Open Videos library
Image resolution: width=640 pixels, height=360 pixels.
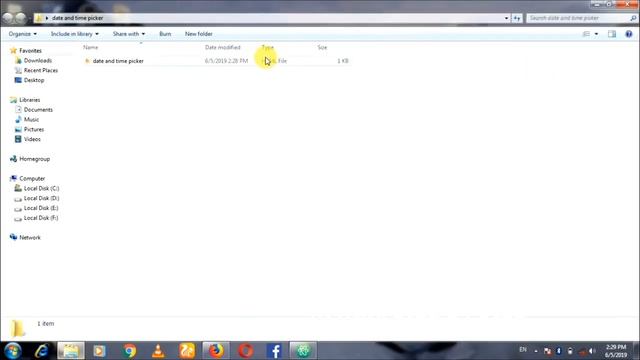(x=32, y=139)
